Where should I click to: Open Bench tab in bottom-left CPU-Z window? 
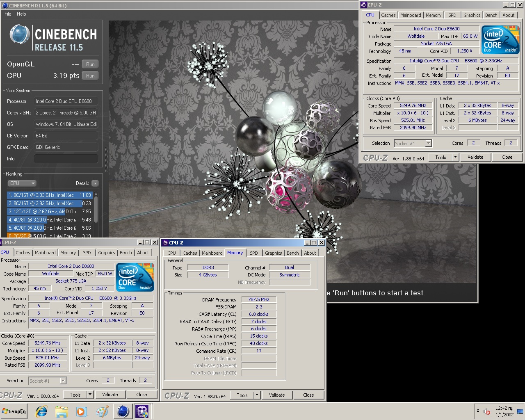pos(126,253)
